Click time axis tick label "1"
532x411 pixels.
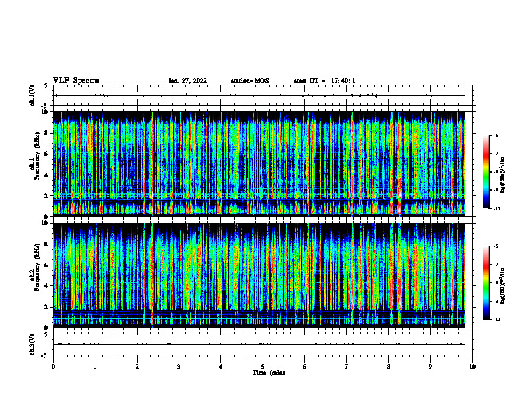click(x=95, y=367)
